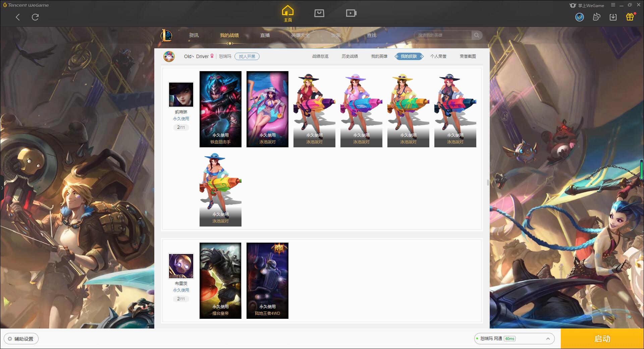Open the download manager icon

pyautogui.click(x=613, y=17)
